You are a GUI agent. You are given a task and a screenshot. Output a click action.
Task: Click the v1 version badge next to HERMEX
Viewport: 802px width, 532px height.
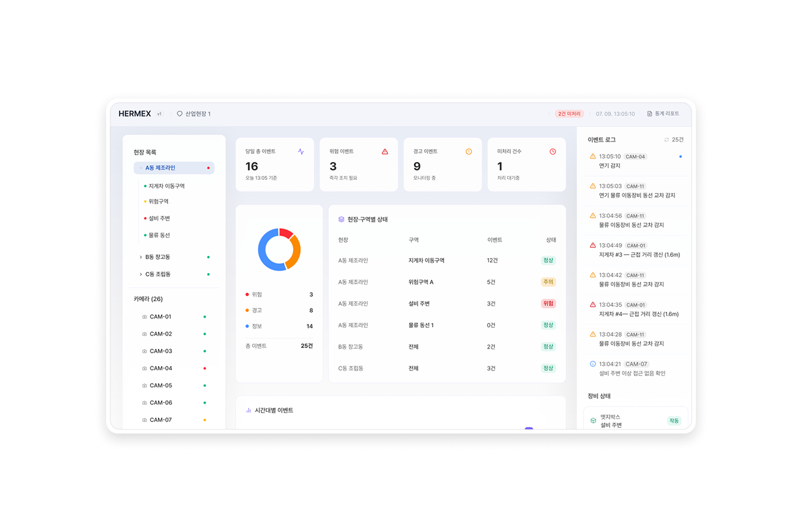tap(159, 114)
